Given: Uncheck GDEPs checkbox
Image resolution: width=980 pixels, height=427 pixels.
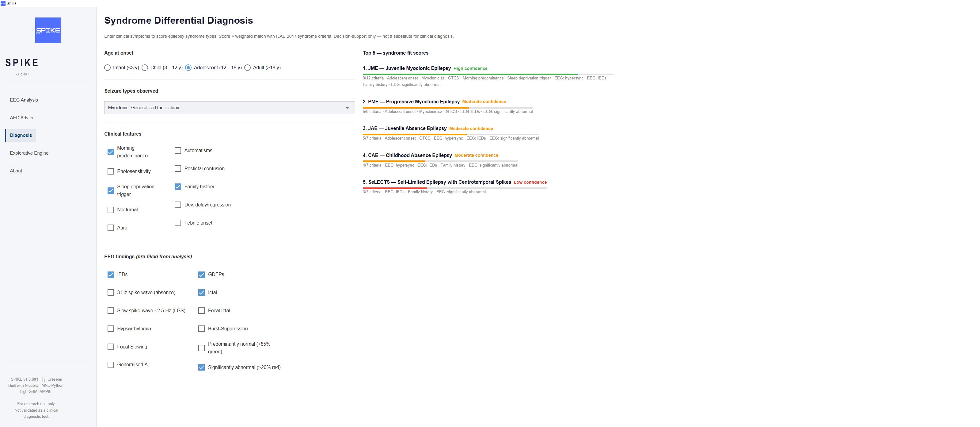Looking at the screenshot, I should 201,275.
